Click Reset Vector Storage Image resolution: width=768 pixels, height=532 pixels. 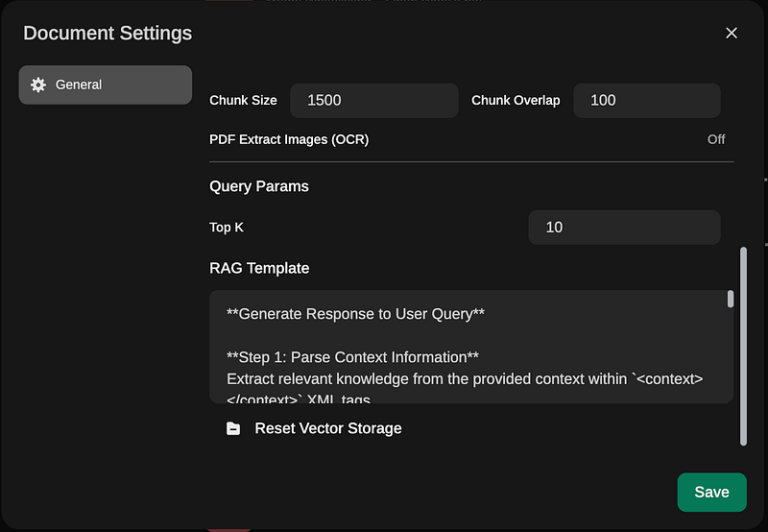point(314,428)
